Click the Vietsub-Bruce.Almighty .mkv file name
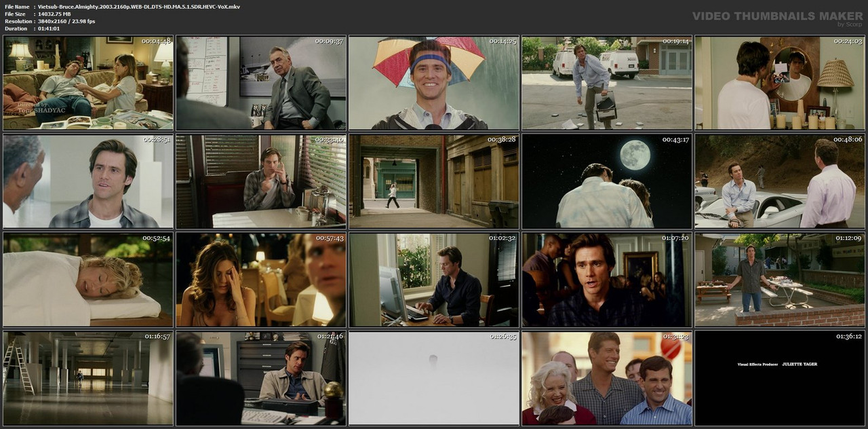This screenshot has width=868, height=429. coord(138,7)
